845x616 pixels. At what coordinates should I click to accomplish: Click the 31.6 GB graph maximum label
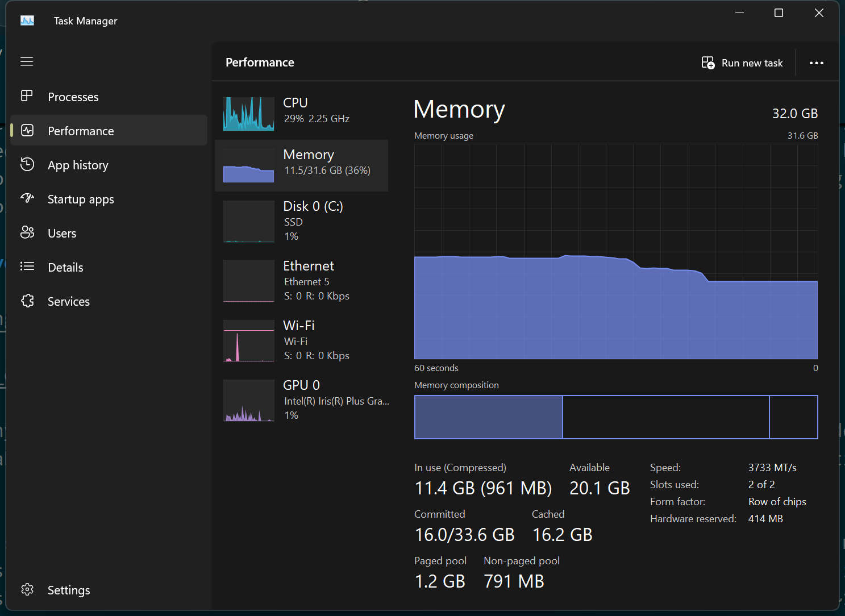click(x=802, y=136)
